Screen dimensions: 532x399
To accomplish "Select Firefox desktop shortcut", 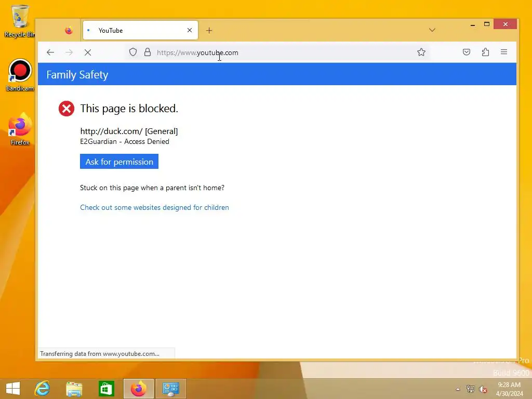I will tap(20, 129).
